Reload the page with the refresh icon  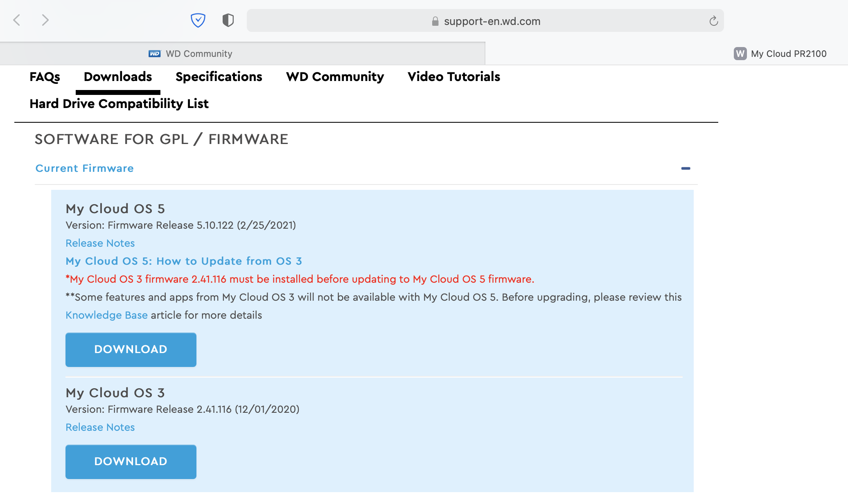click(713, 21)
